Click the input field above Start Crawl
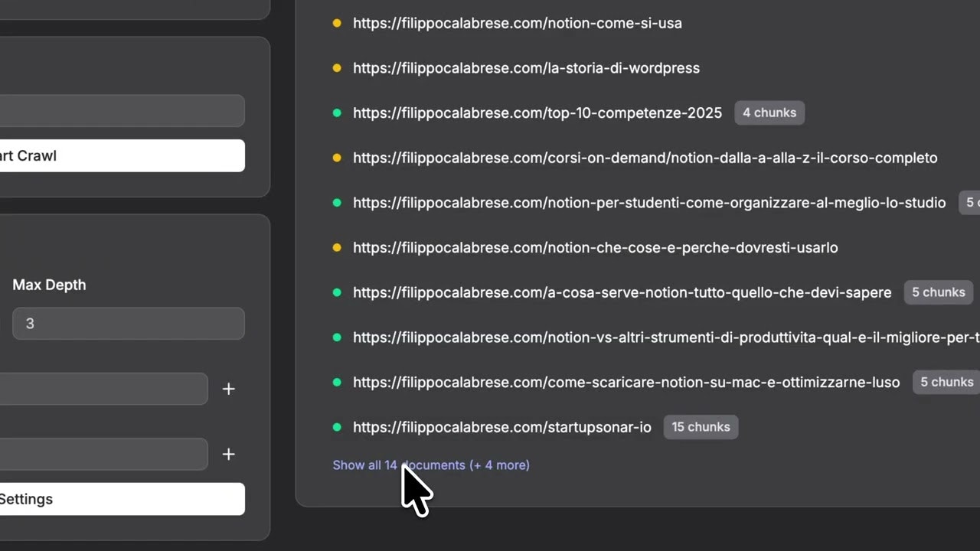 tap(122, 111)
